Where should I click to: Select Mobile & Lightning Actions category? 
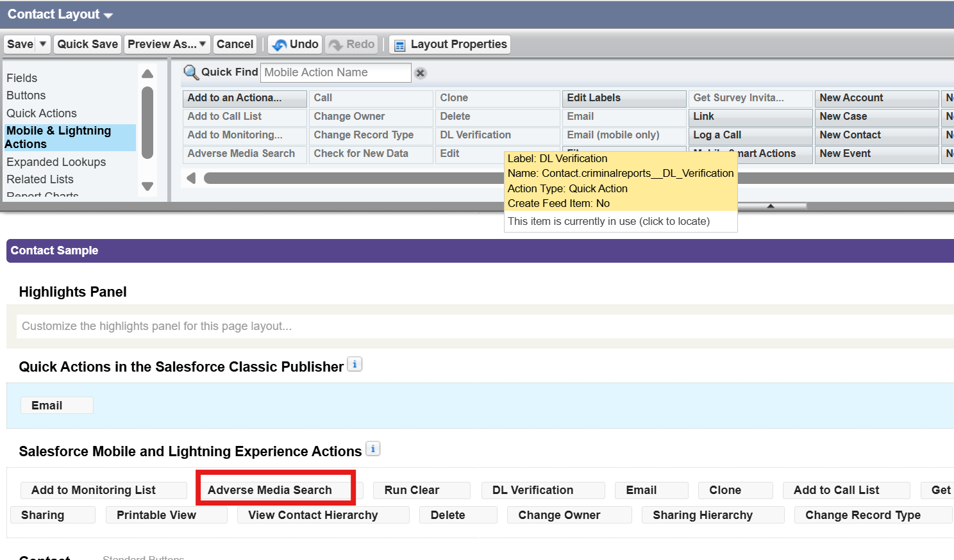point(69,138)
